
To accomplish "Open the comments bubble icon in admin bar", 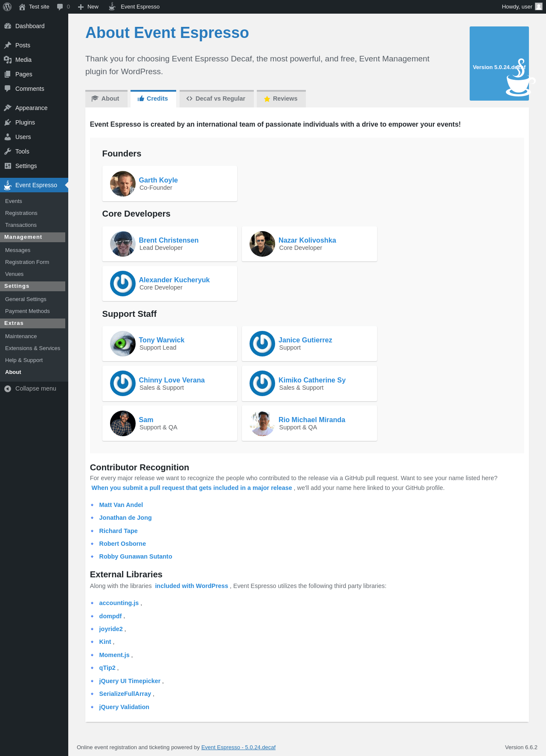I will coord(60,7).
